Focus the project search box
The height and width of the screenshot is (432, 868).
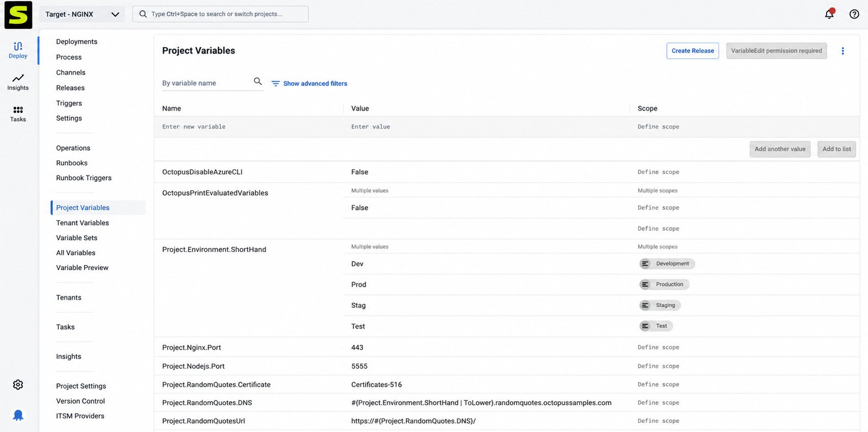(220, 14)
